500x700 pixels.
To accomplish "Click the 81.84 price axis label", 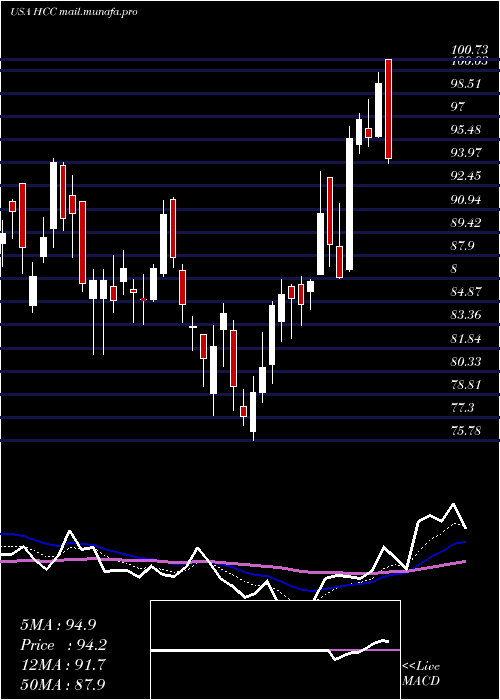I will tap(466, 338).
